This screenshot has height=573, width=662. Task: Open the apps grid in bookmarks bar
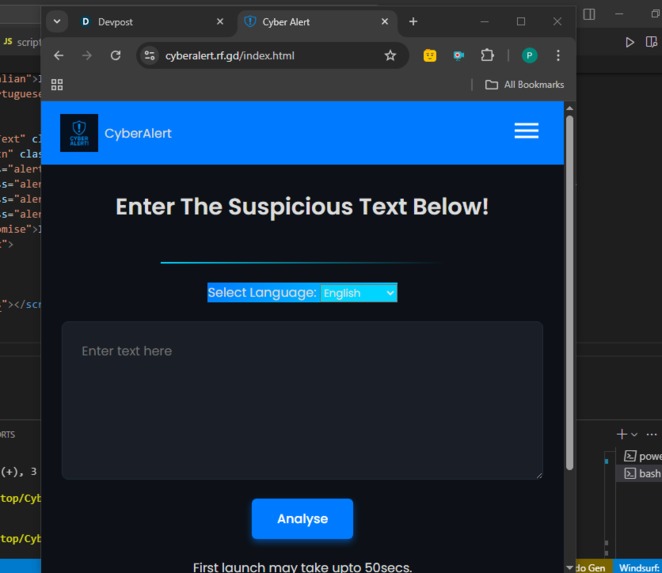pyautogui.click(x=57, y=84)
